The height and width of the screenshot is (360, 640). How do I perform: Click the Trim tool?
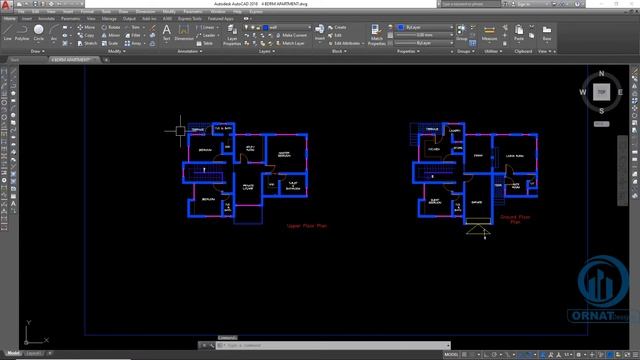(132, 27)
